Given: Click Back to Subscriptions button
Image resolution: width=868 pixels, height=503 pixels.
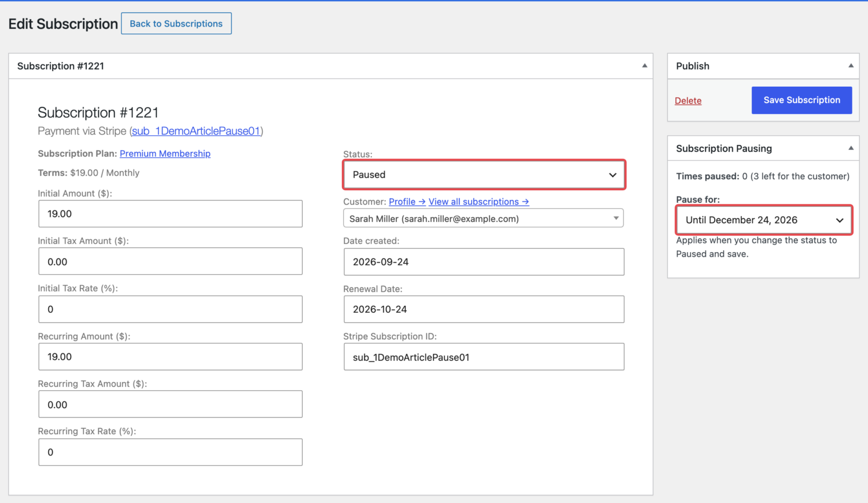Looking at the screenshot, I should tap(176, 24).
